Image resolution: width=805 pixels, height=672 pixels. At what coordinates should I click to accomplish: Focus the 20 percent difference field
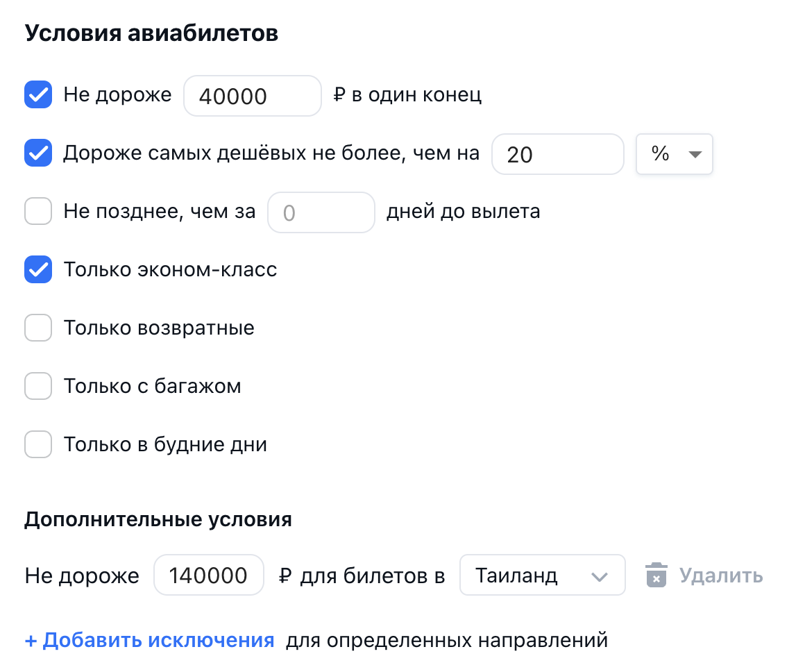[x=558, y=154]
